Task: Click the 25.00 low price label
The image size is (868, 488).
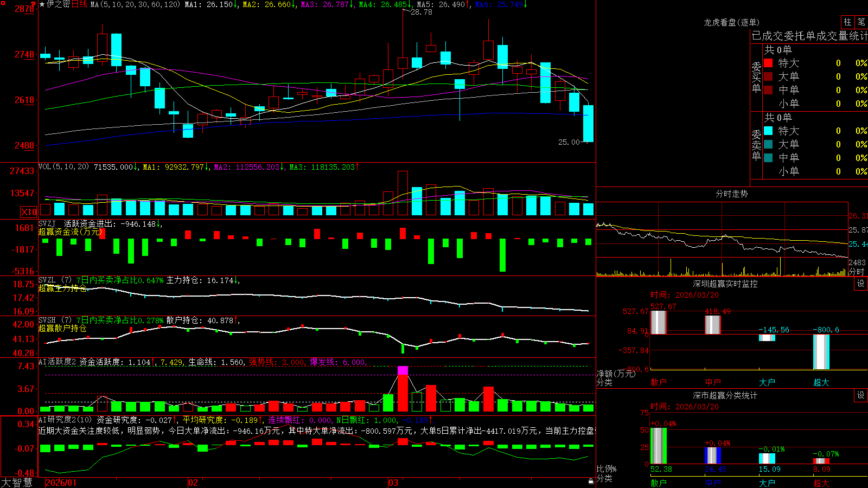Action: 569,142
